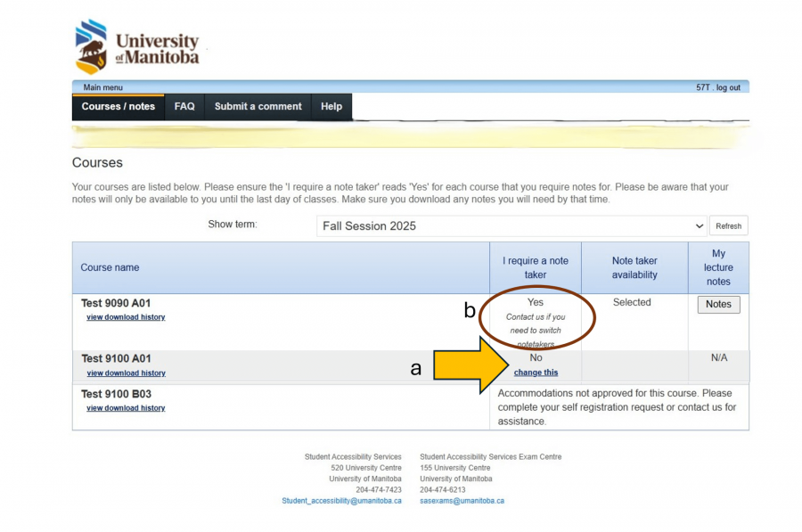802x532 pixels.
Task: Open Notes for Test 9090 A01
Action: pyautogui.click(x=718, y=304)
